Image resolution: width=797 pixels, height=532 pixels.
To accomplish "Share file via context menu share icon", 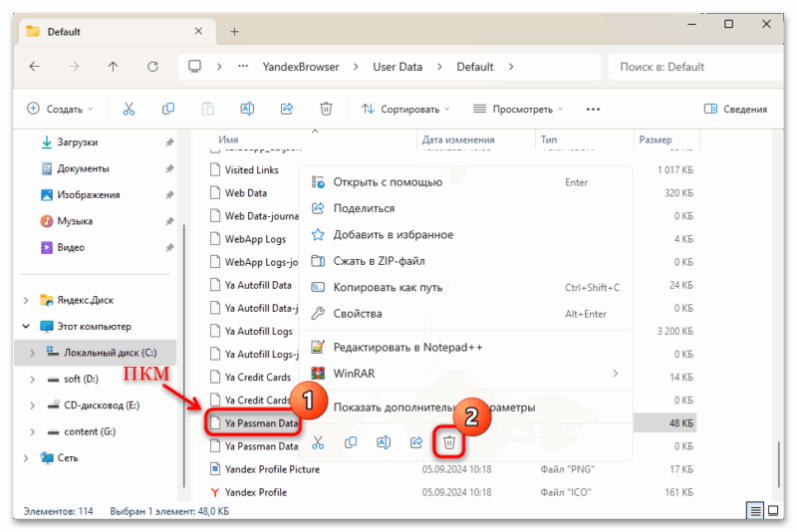I will click(416, 442).
